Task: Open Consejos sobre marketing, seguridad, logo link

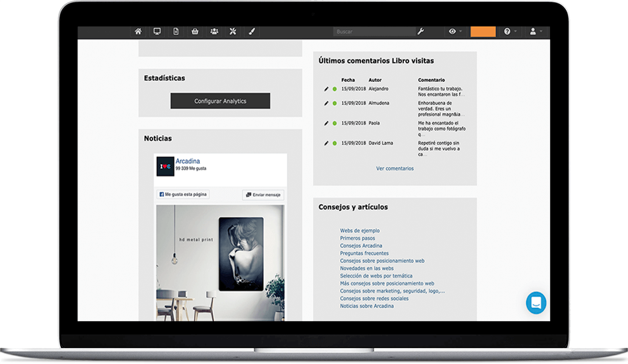Action: [x=392, y=291]
